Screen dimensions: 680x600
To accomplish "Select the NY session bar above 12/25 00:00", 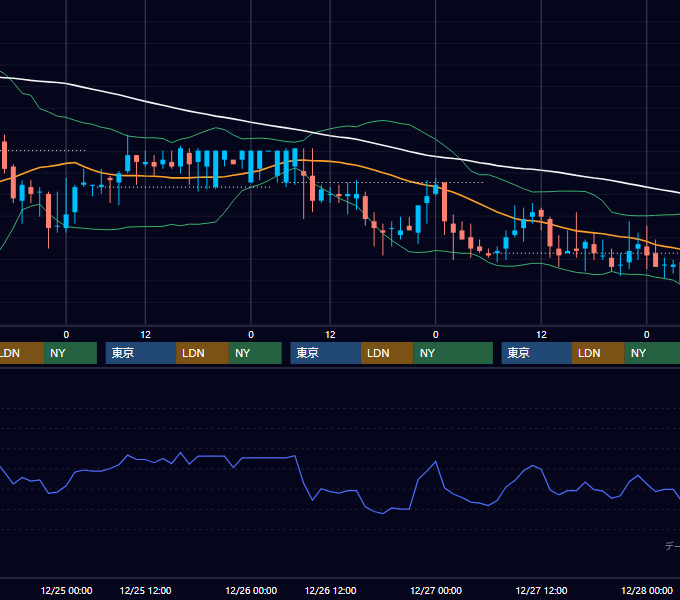I will (70, 353).
